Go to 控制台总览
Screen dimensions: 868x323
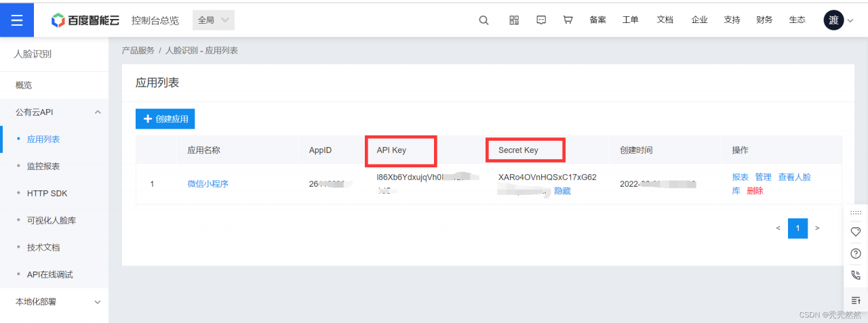[x=155, y=20]
